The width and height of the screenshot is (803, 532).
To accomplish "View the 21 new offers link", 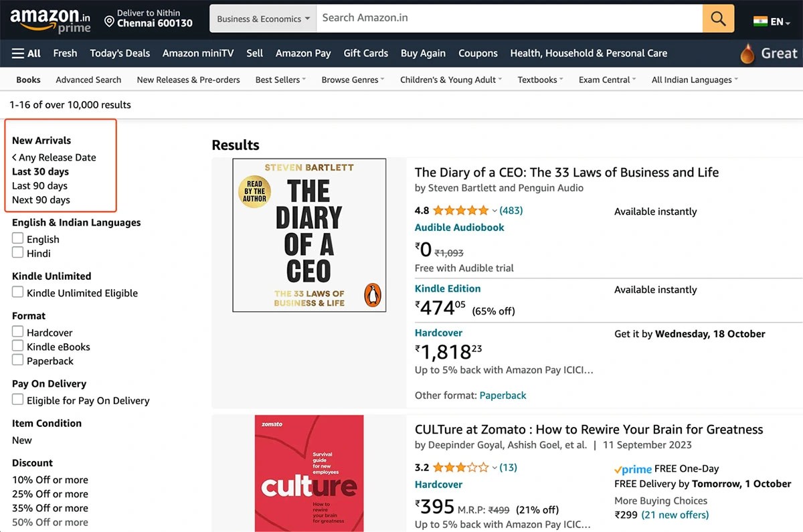I will 675,515.
